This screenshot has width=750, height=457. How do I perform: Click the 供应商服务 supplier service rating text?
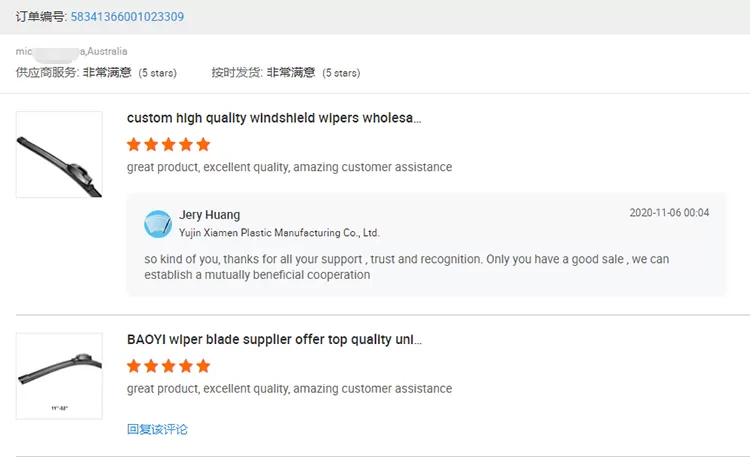click(x=96, y=73)
